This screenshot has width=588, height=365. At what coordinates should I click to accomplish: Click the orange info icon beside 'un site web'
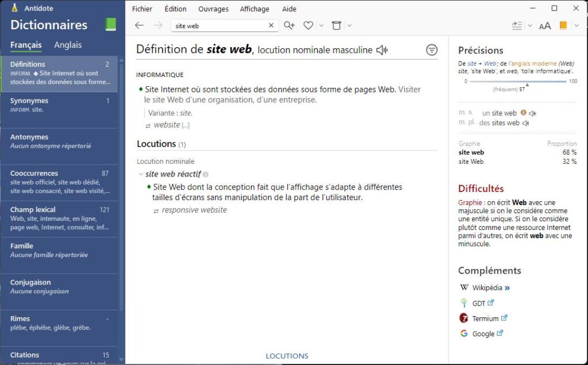click(524, 113)
